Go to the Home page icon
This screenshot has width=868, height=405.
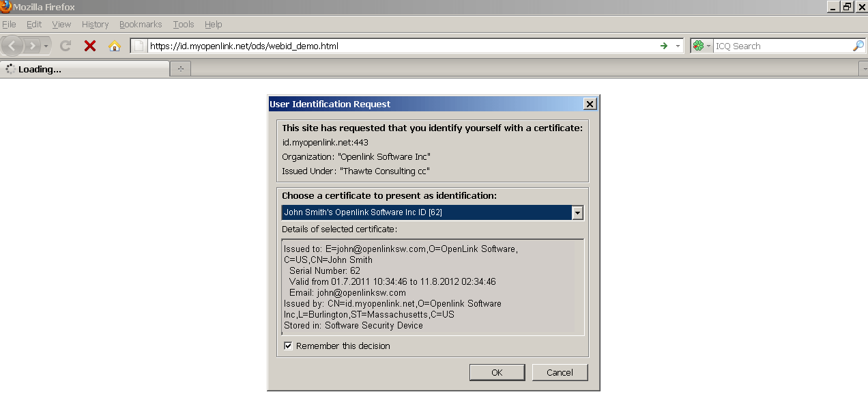(114, 46)
